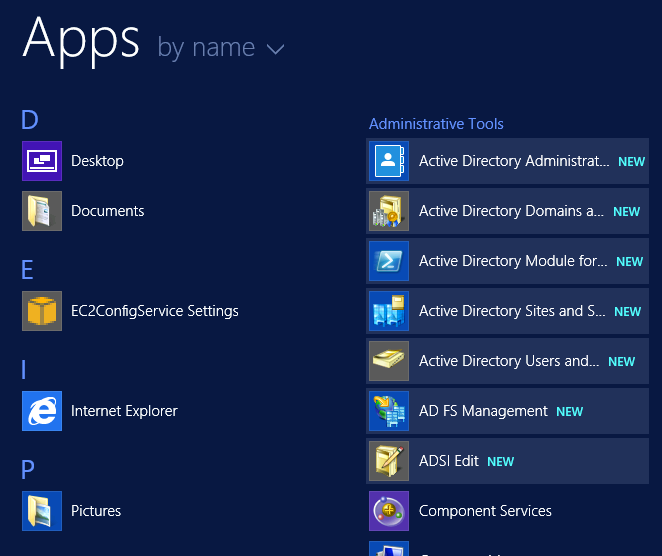Click NEW badge beside ADSI Edit

pos(501,462)
